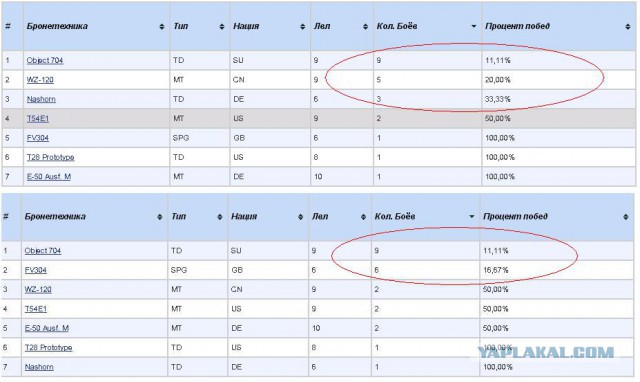Open E-50 Ausf. M link in upper table

pos(49,177)
